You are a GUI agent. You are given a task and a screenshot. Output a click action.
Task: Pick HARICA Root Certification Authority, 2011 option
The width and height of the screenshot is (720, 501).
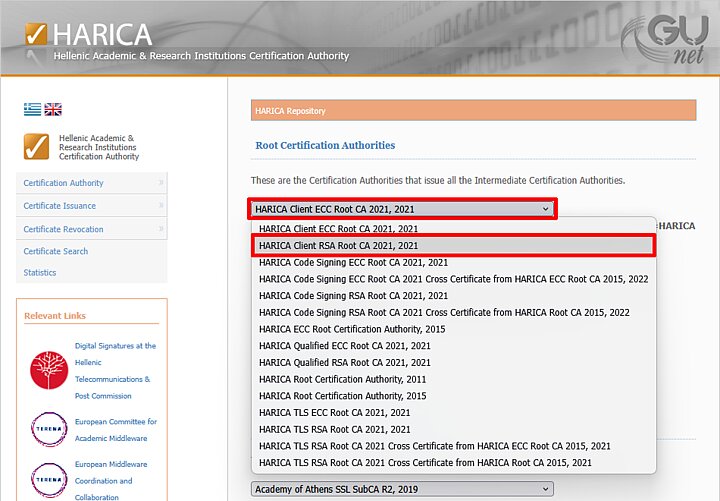coord(342,379)
